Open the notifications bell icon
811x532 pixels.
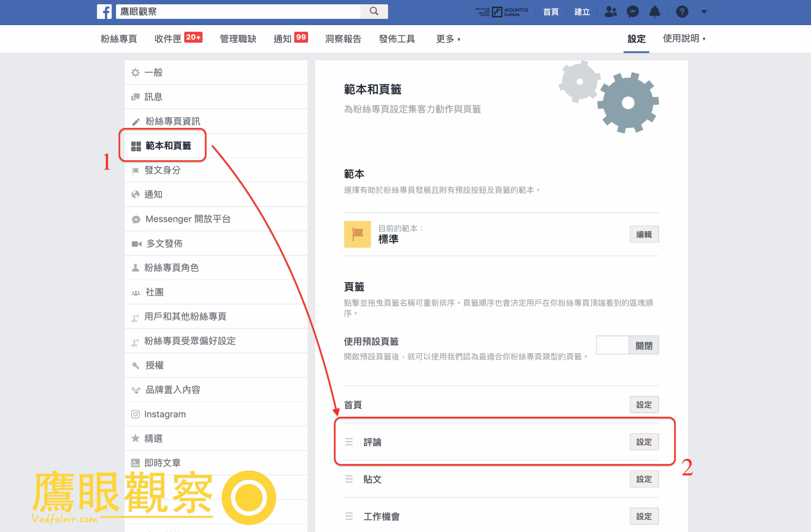[x=655, y=11]
